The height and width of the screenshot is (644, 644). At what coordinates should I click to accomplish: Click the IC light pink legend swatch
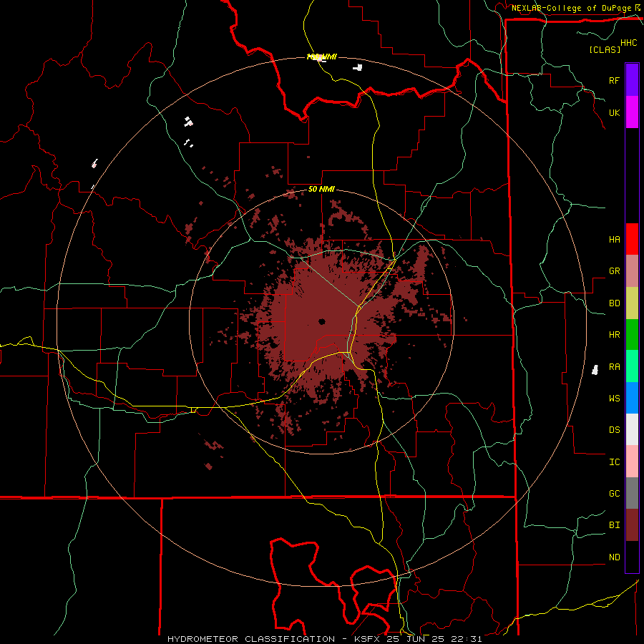tap(632, 462)
